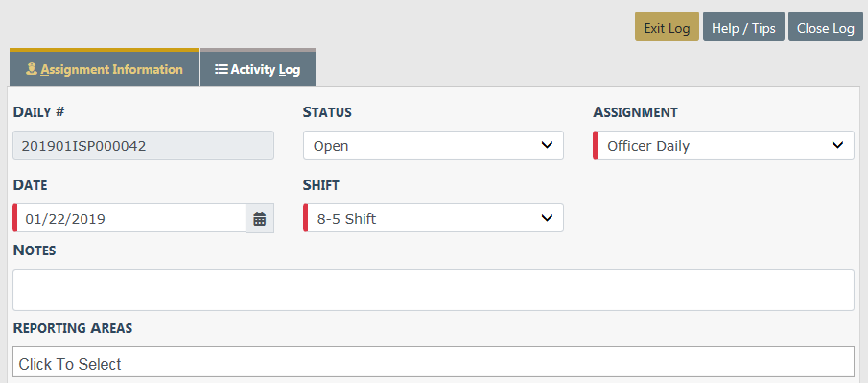Click the Assignment dropdown chevron arrow
The image size is (868, 383).
837,145
